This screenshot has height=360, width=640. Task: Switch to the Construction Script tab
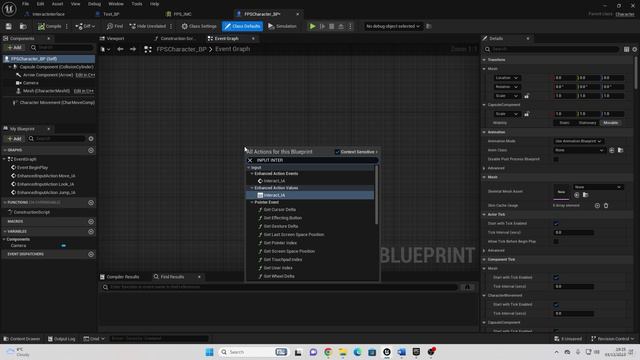pyautogui.click(x=176, y=38)
